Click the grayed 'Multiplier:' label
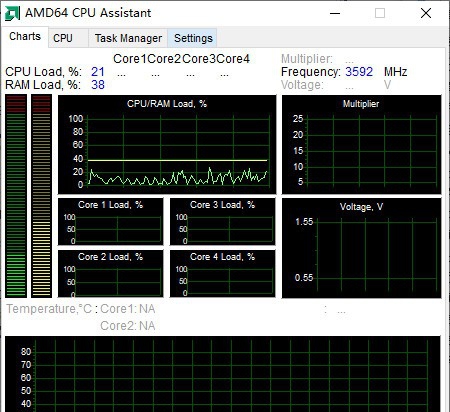Viewport: 450px width, 412px height. point(307,59)
